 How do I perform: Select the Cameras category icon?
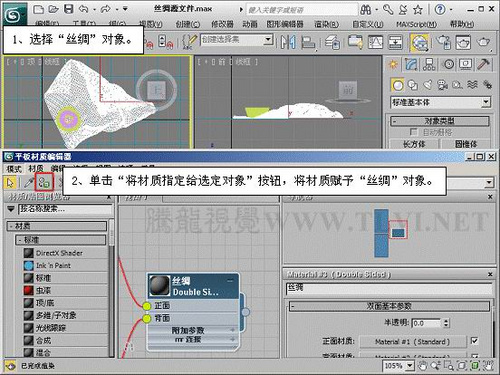443,85
